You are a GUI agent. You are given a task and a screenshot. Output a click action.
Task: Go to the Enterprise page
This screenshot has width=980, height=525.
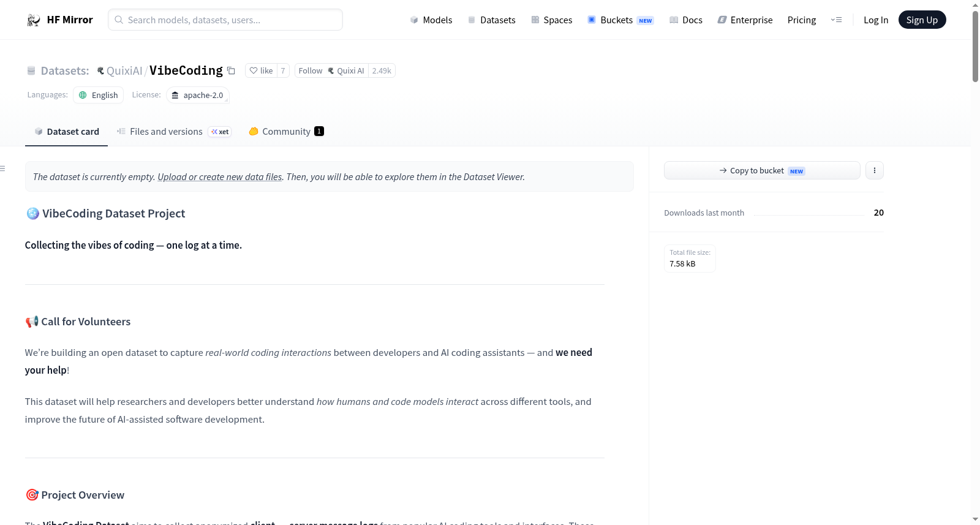[745, 20]
